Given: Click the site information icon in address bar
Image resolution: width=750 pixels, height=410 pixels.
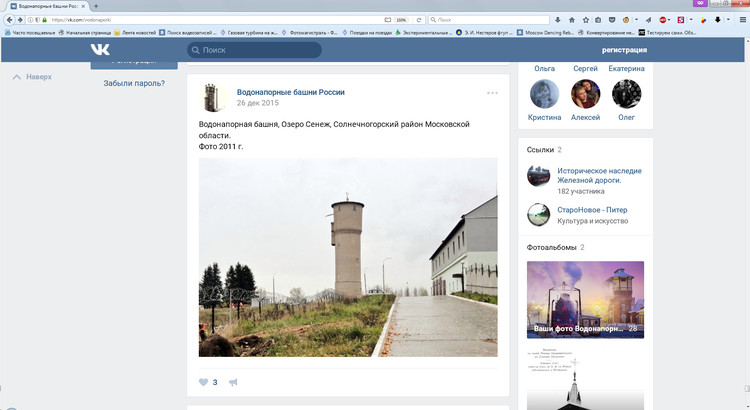Looking at the screenshot, I should coord(30,20).
